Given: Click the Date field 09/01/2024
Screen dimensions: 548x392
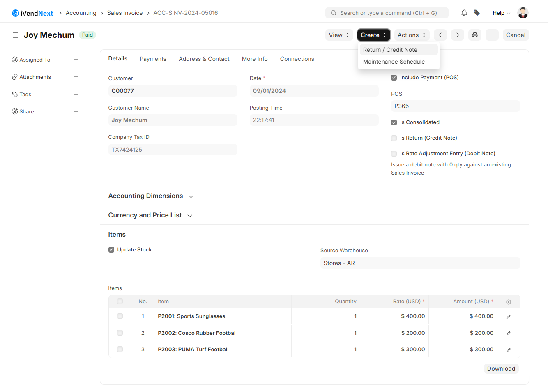Looking at the screenshot, I should [x=314, y=91].
